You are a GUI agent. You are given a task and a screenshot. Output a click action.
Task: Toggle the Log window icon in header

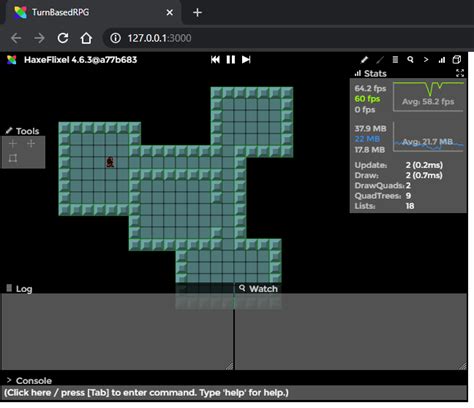pos(395,60)
